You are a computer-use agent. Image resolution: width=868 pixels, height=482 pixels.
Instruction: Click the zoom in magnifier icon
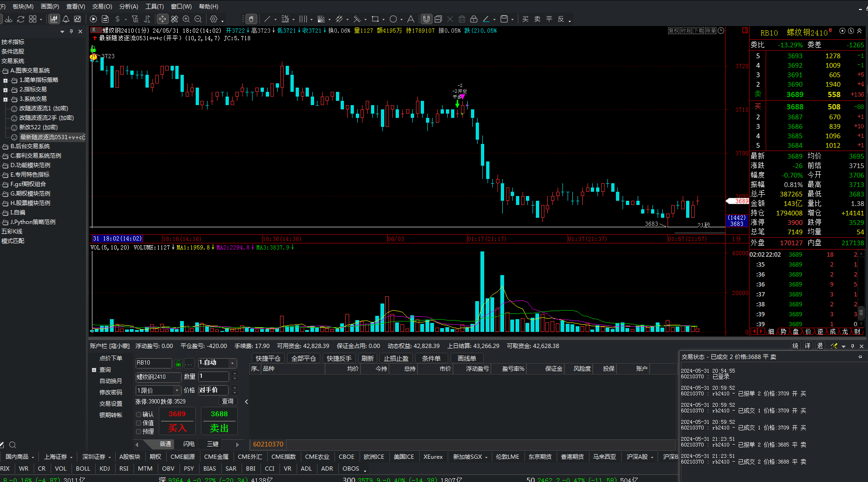186,19
